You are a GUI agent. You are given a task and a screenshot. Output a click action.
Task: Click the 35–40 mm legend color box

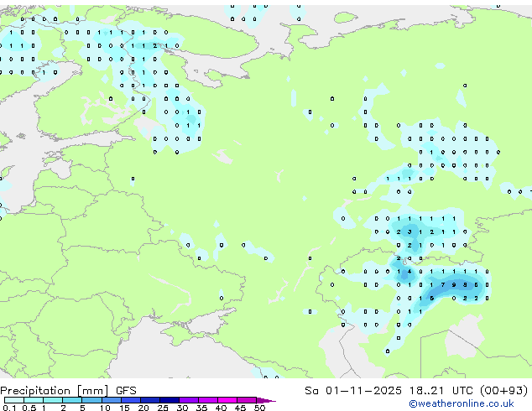click(x=208, y=400)
